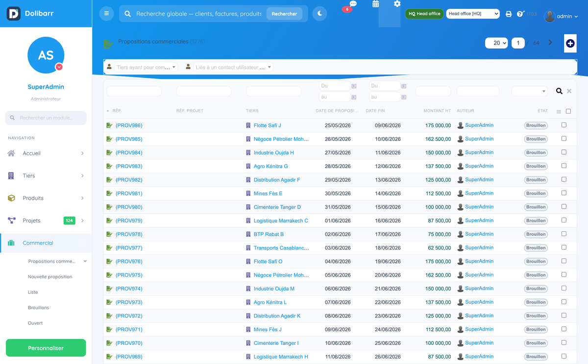This screenshot has width=588, height=364.
Task: Click SuperAdmin author of PROV982
Action: pyautogui.click(x=479, y=180)
